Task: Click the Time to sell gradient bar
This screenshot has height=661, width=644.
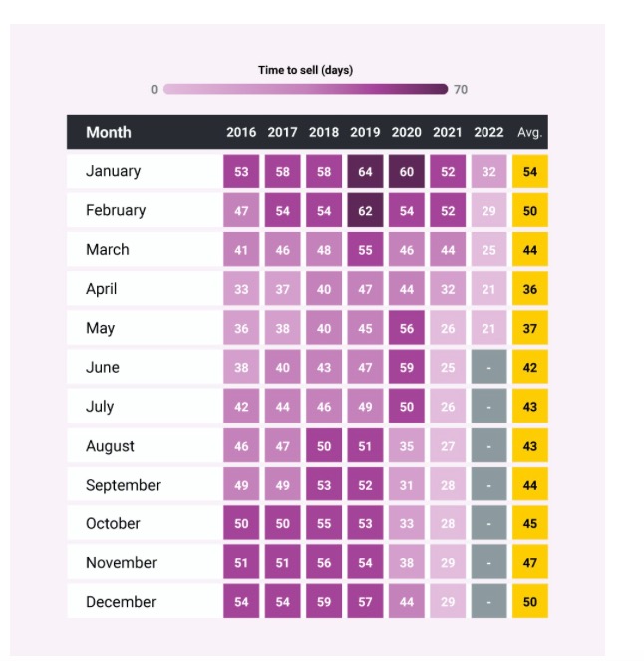Action: 306,89
